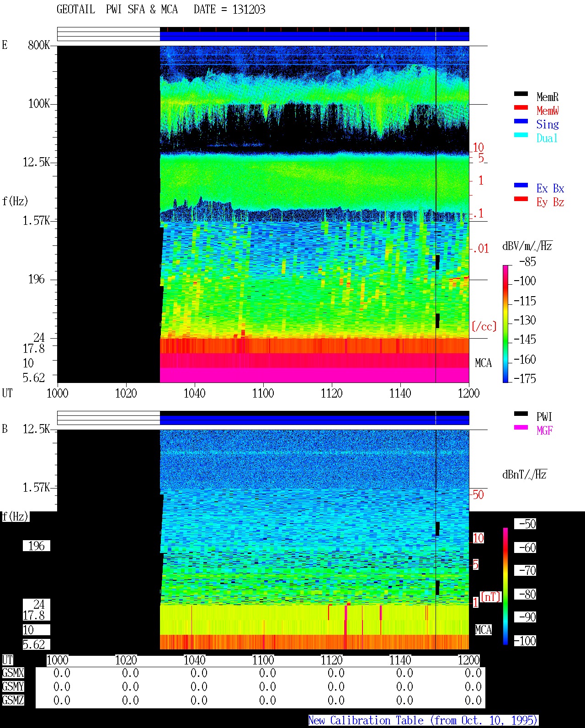Click the Dual legend label
Viewport: 585px width, 728px height.
pos(548,138)
